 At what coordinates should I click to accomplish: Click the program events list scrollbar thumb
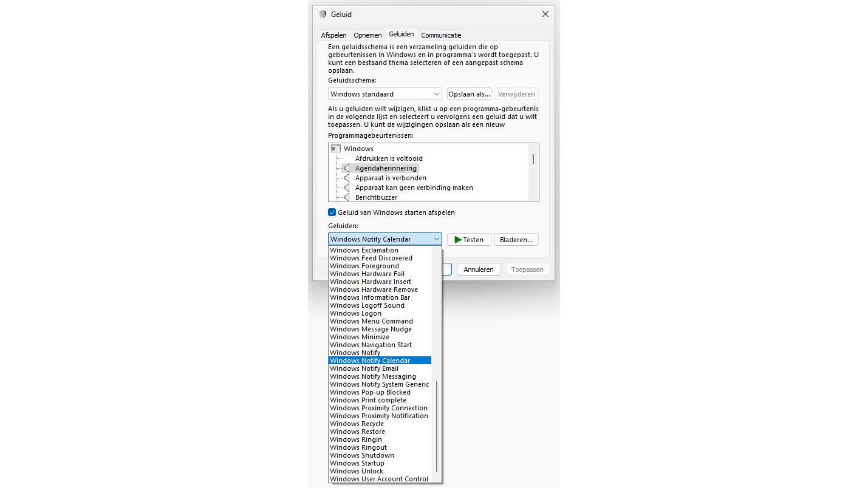click(x=533, y=159)
